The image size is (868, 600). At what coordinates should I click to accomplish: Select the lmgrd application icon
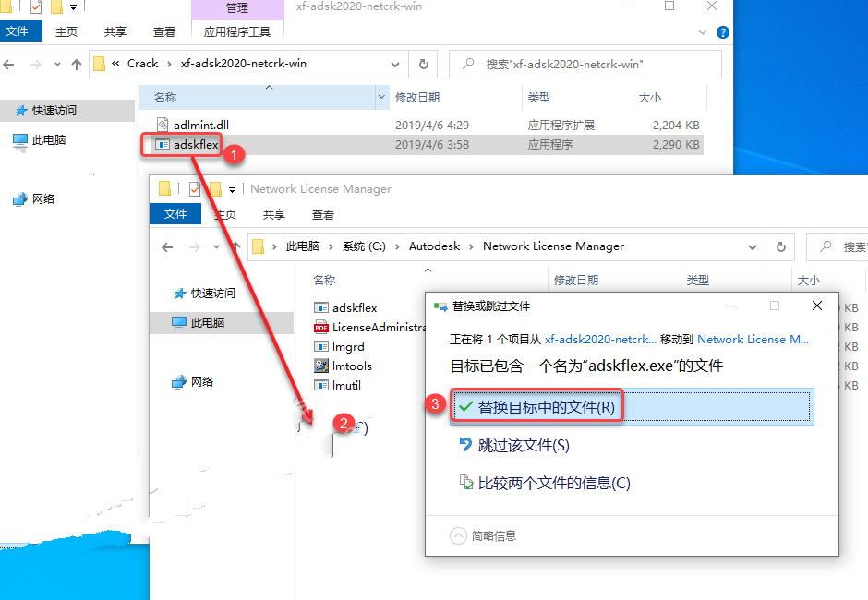pos(321,346)
